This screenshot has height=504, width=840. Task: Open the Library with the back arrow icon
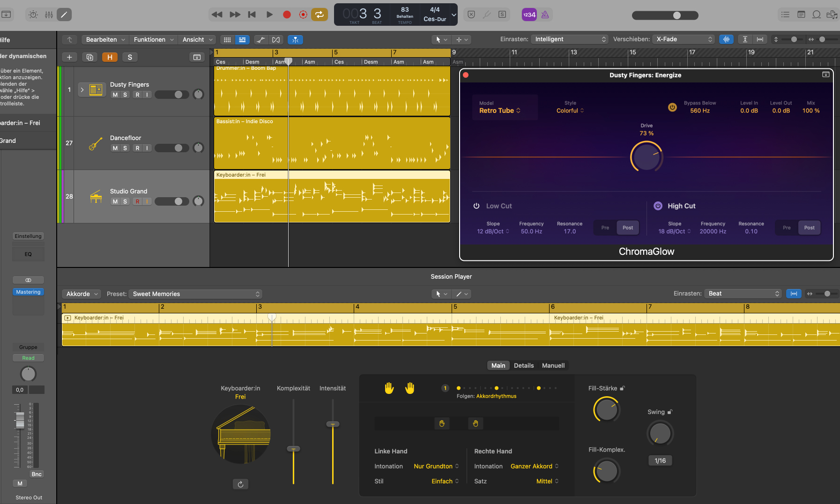69,39
